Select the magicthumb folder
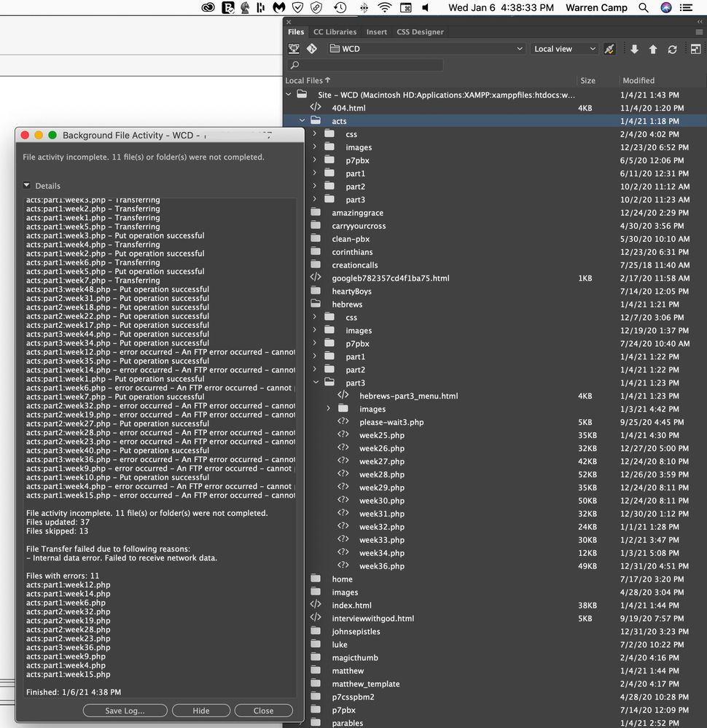This screenshot has height=728, width=707. 355,657
